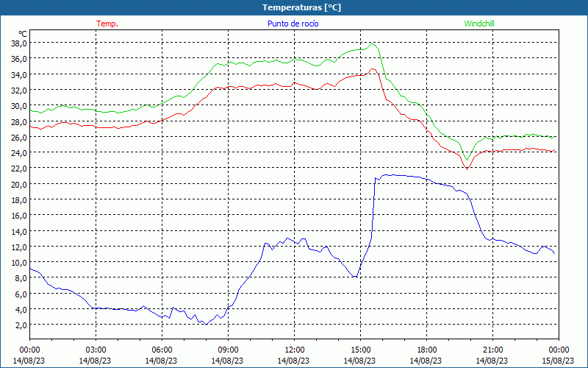Viewport: 588px width, 368px height.
Task: Click the 28,0 y-axis value
Action: tap(19, 121)
